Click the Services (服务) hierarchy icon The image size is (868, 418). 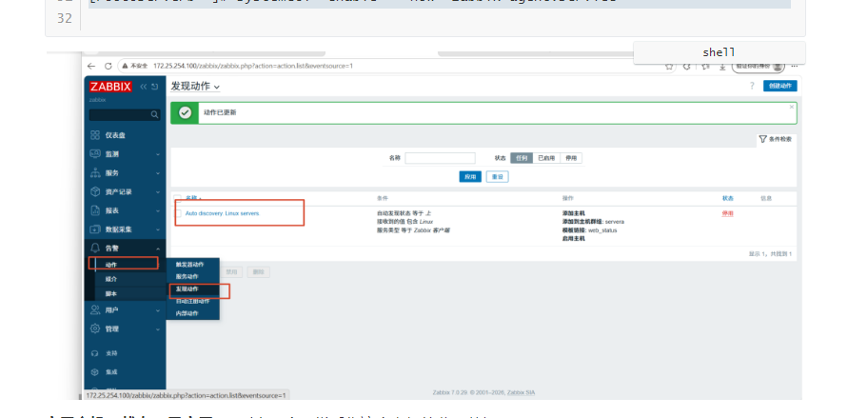[95, 172]
